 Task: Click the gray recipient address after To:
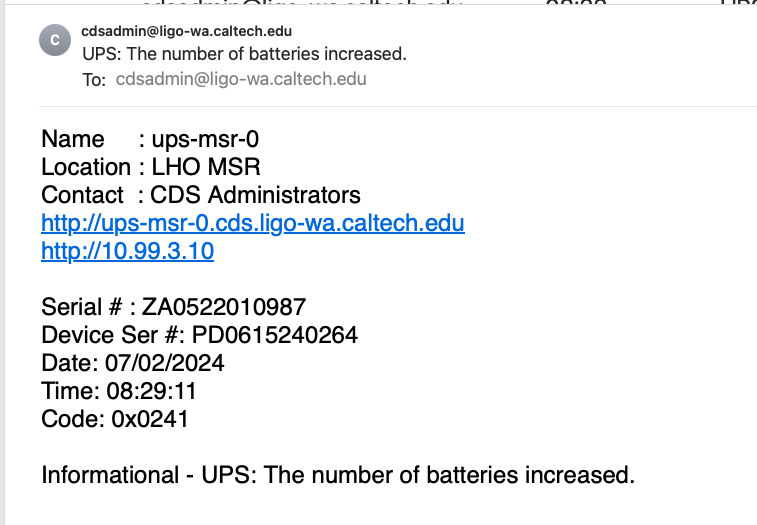(x=241, y=79)
